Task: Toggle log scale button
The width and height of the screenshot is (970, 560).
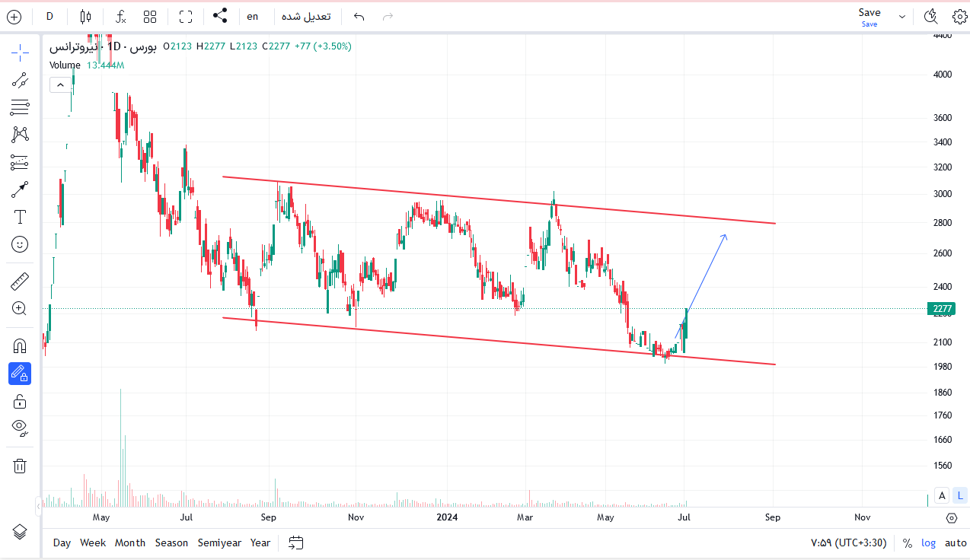Action: pyautogui.click(x=929, y=543)
